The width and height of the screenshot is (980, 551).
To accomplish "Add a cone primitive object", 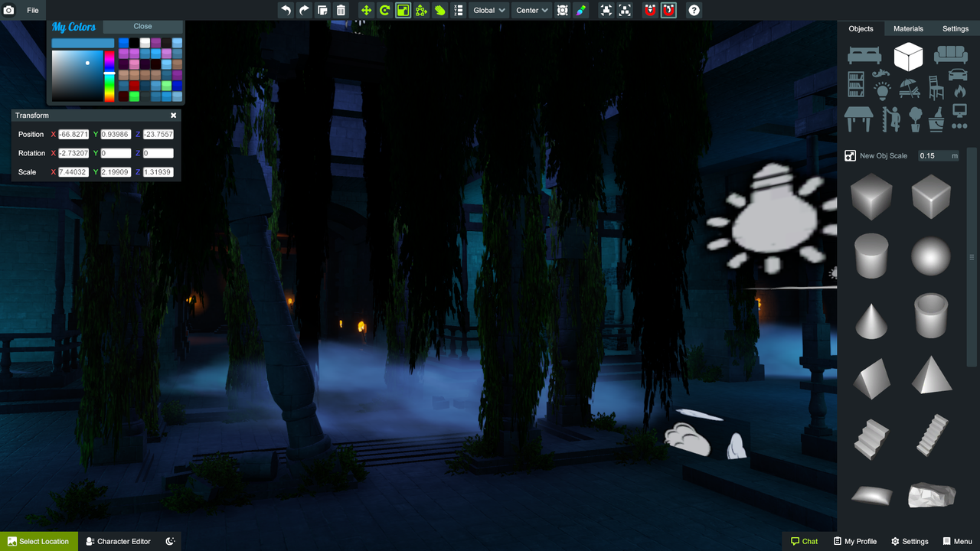I will coord(871,320).
